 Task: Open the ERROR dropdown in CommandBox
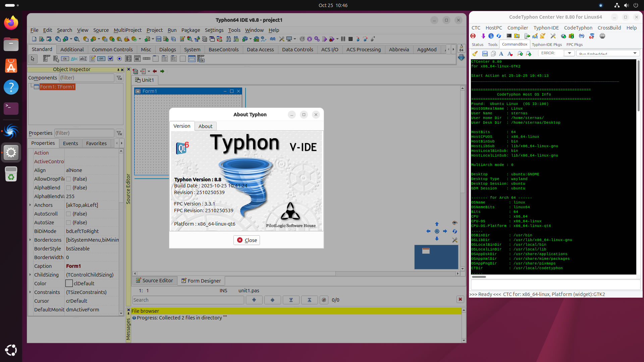(569, 53)
